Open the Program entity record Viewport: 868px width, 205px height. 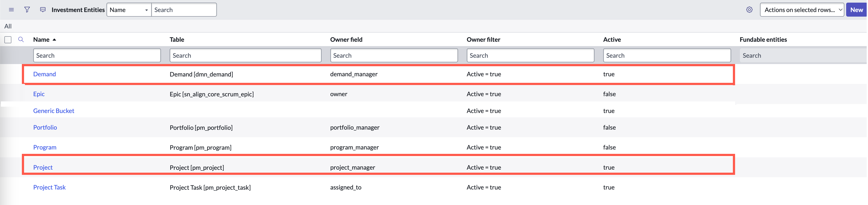pyautogui.click(x=45, y=148)
